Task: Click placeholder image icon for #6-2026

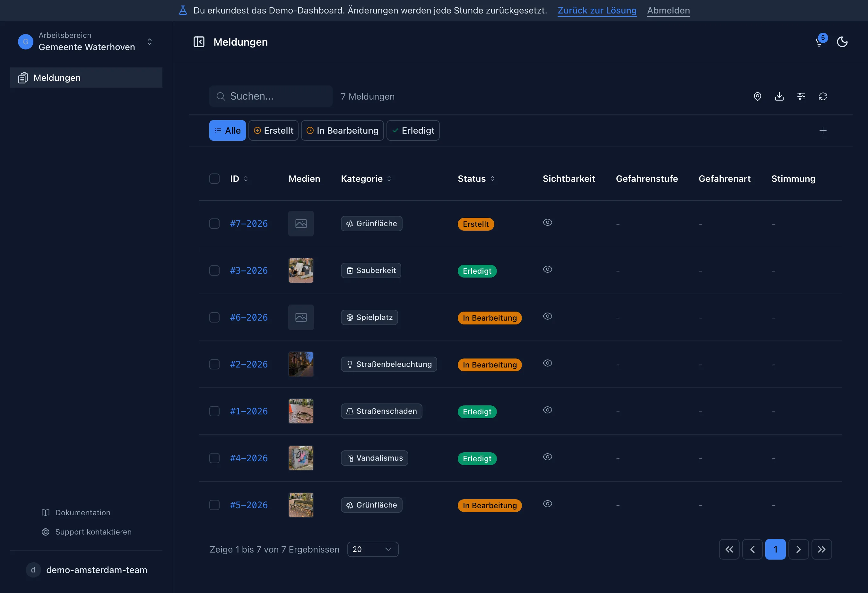Action: point(301,317)
